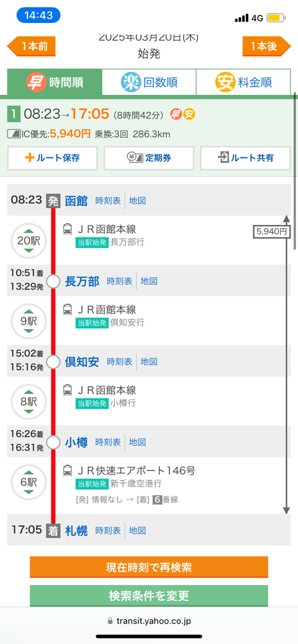
Task: Switch to 時間順 tab
Action: [x=55, y=82]
